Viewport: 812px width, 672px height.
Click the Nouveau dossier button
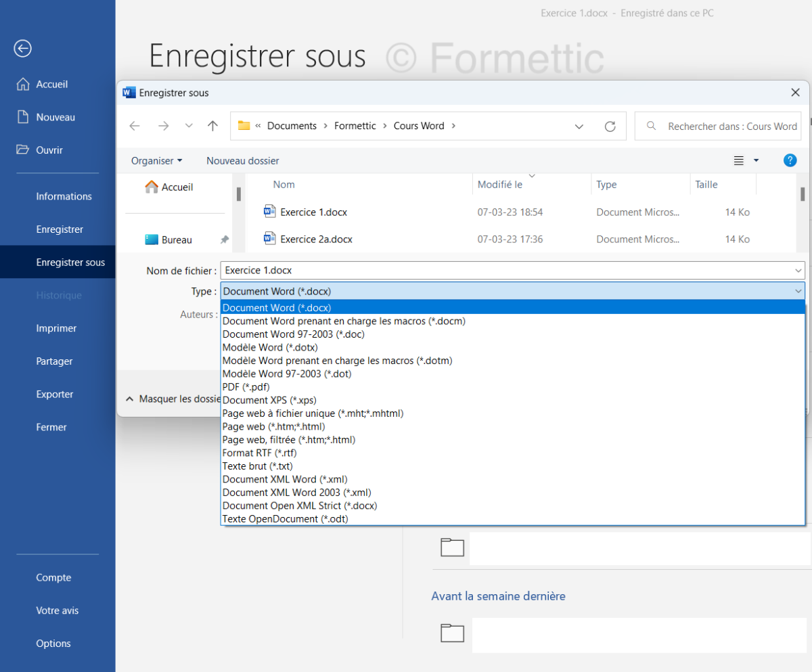[x=242, y=160]
